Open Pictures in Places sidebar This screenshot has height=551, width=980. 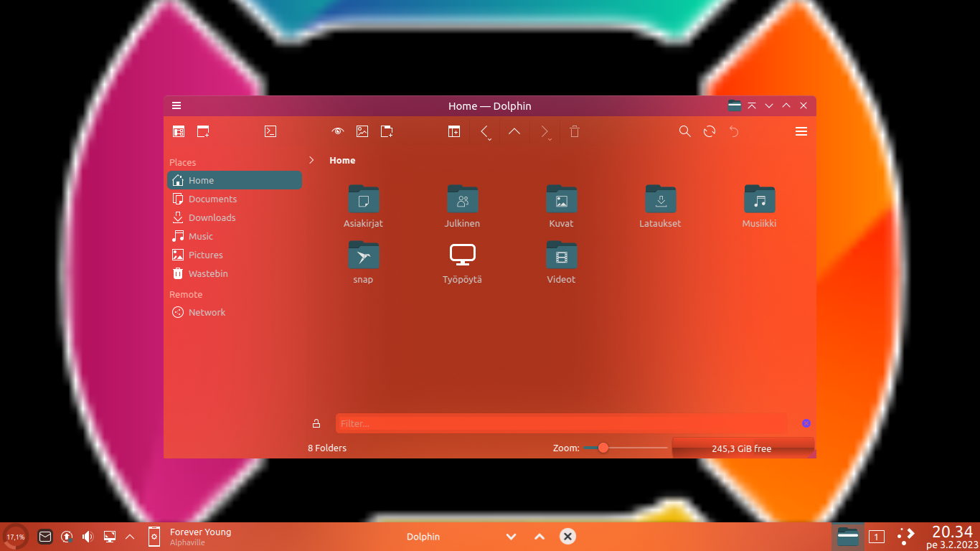235,255
